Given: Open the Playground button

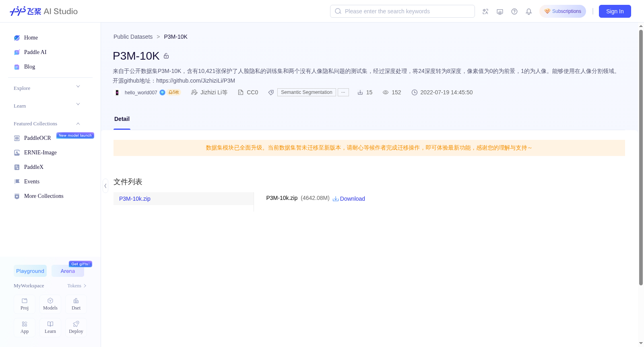Looking at the screenshot, I should pyautogui.click(x=30, y=271).
